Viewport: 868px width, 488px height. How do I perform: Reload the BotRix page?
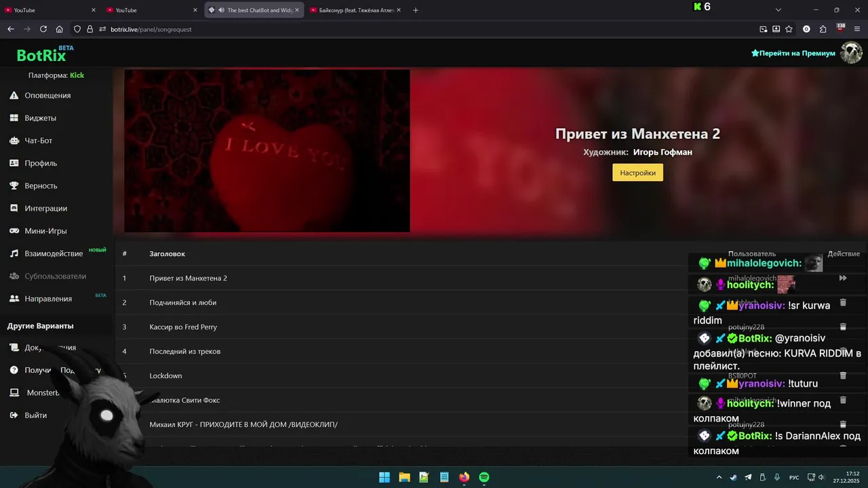(43, 29)
